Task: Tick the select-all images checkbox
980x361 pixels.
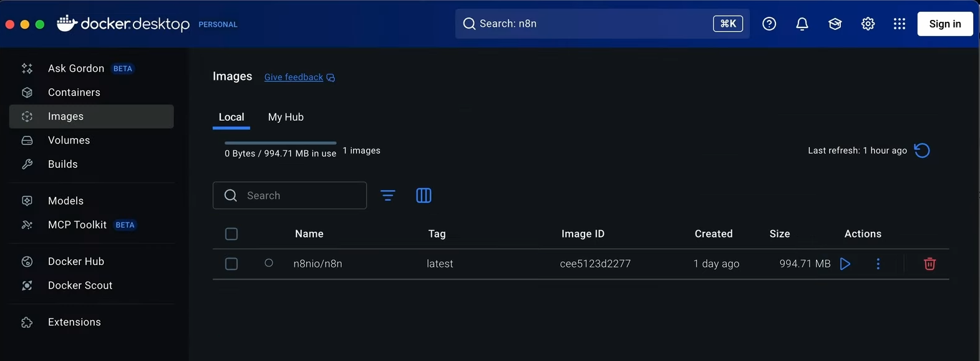Action: pyautogui.click(x=231, y=234)
